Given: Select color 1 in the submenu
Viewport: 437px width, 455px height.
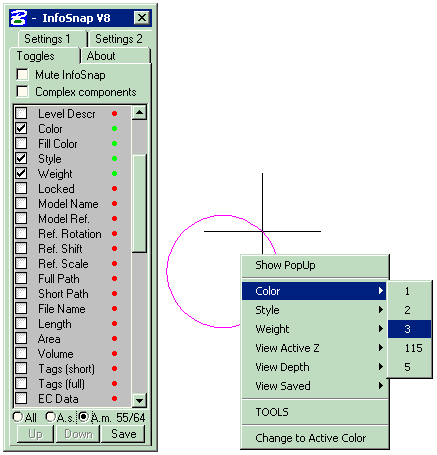Looking at the screenshot, I should (409, 291).
